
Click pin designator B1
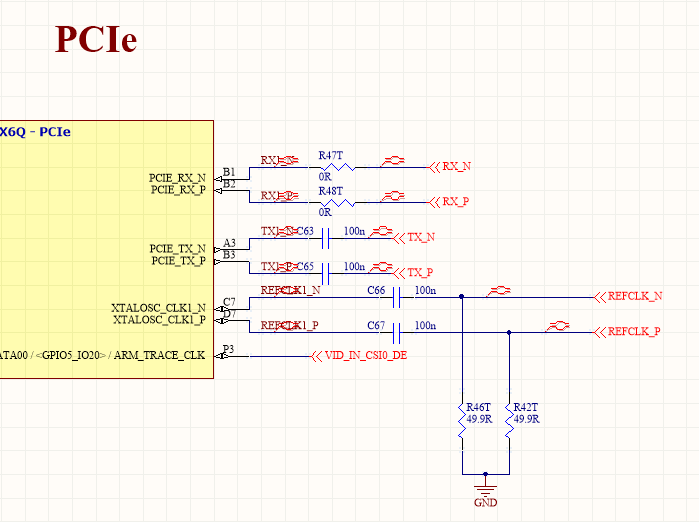coord(229,172)
